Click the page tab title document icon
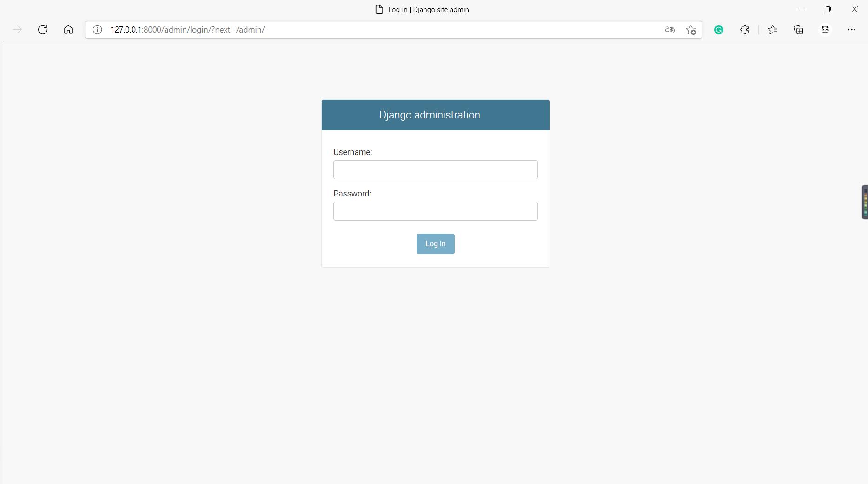 (379, 9)
